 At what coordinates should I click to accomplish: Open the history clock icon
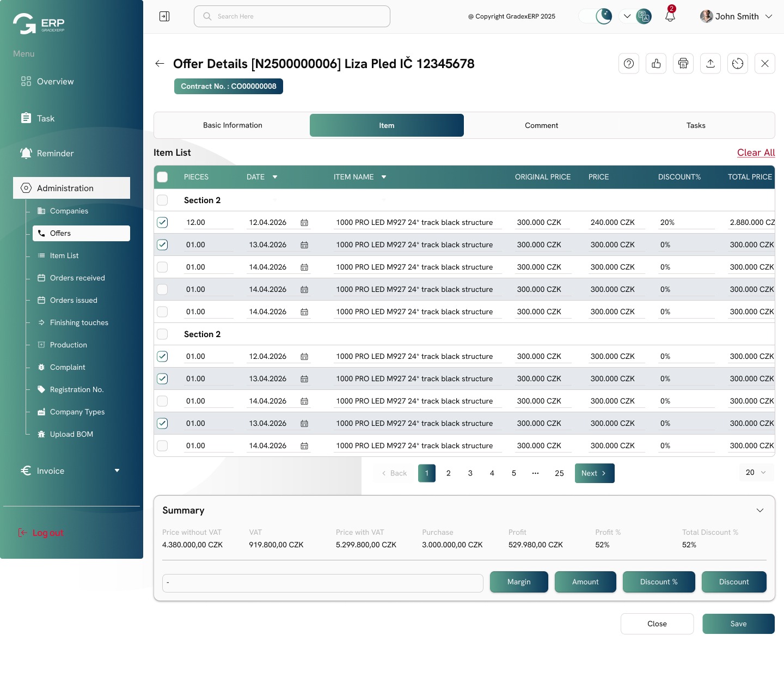[x=738, y=64]
